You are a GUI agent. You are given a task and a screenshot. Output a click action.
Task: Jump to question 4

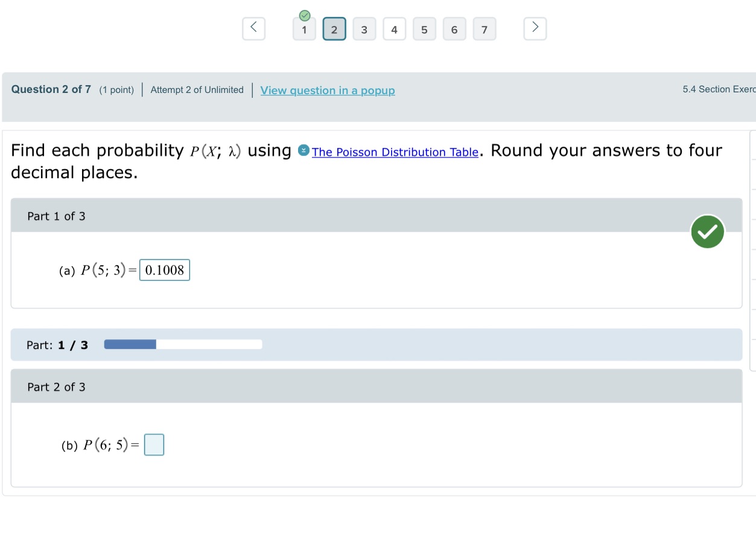395,29
